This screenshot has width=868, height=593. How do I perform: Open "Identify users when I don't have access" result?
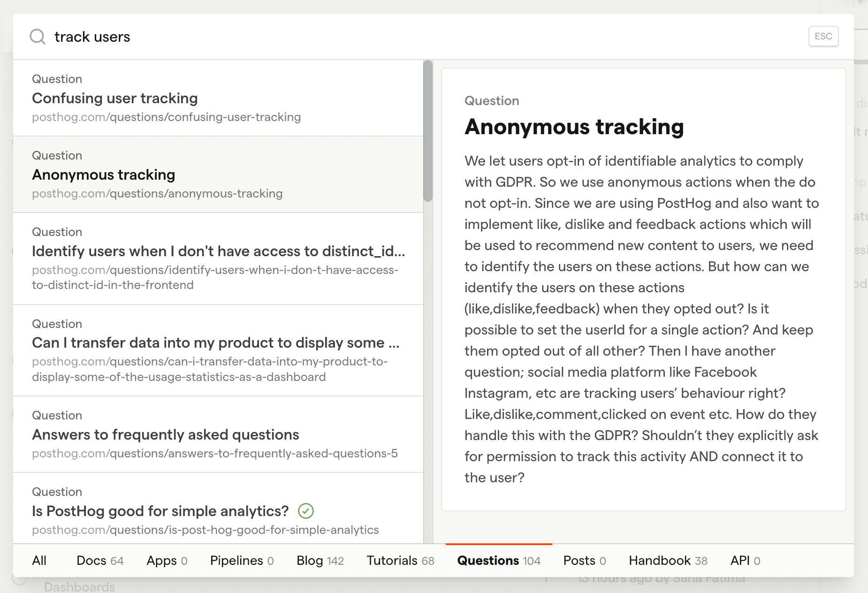coord(218,258)
